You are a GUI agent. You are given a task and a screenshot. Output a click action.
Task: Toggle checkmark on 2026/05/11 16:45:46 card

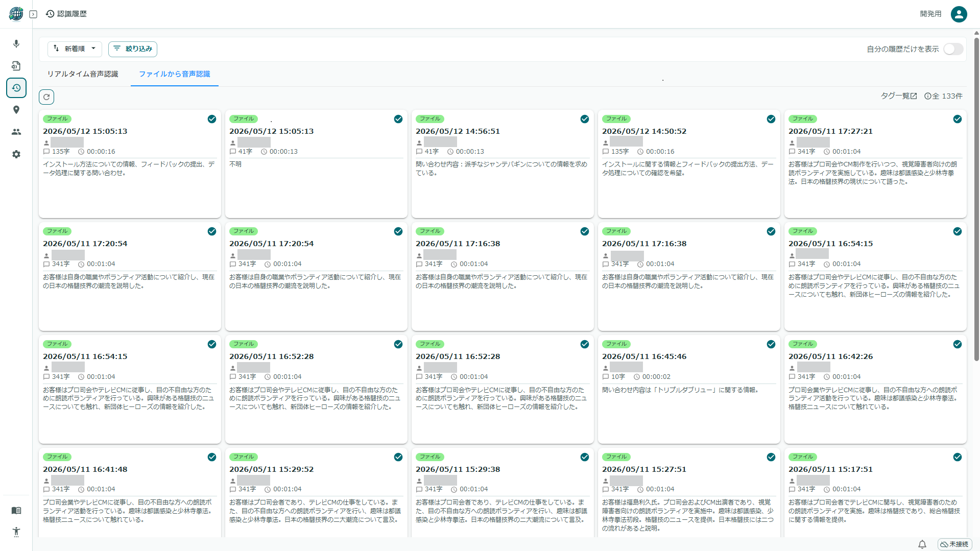click(771, 344)
